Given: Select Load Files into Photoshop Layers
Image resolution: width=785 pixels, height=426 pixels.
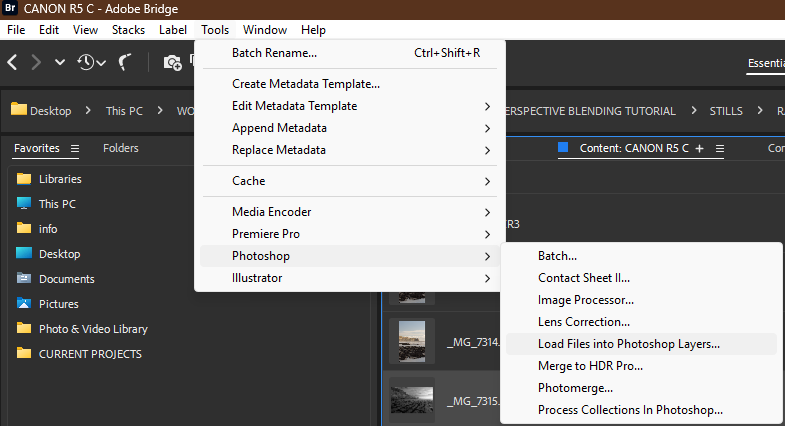Looking at the screenshot, I should tap(641, 344).
